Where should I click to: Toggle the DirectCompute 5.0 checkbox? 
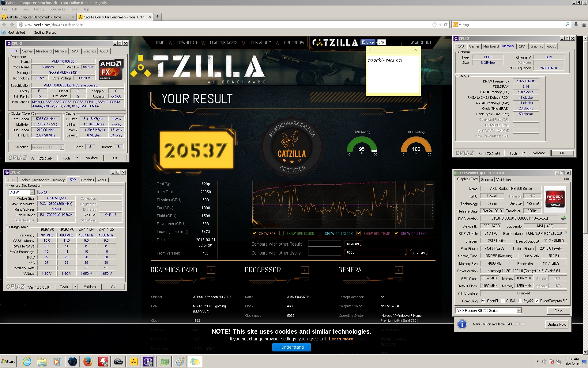537,301
